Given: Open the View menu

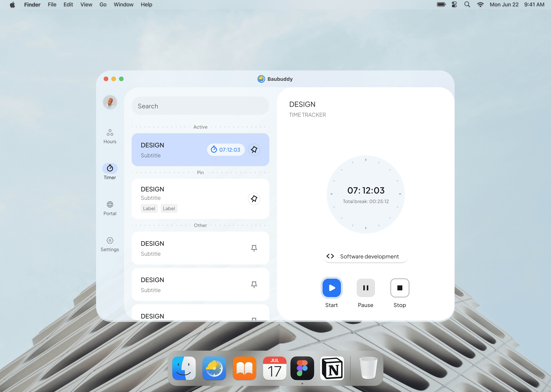Looking at the screenshot, I should (x=86, y=5).
